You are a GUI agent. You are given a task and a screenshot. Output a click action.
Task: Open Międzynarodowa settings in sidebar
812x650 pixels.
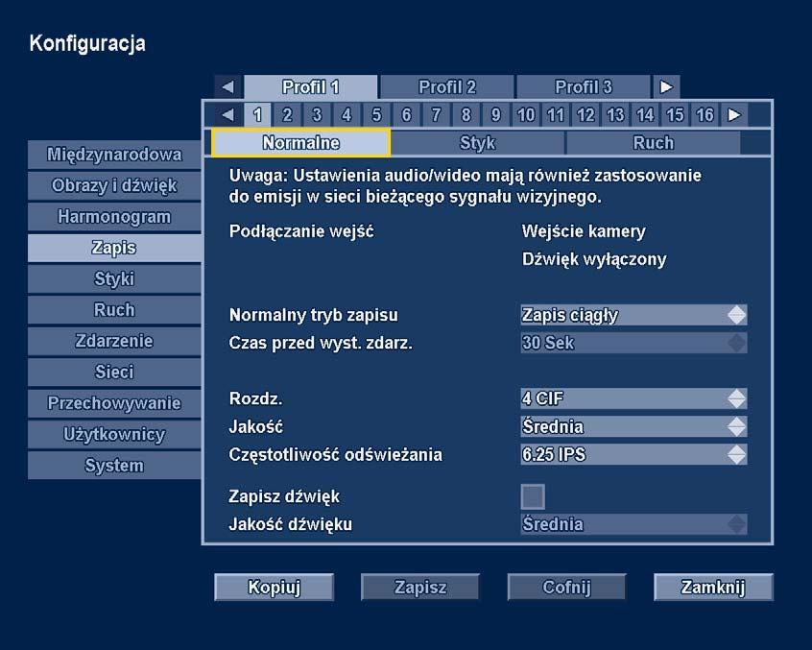114,155
